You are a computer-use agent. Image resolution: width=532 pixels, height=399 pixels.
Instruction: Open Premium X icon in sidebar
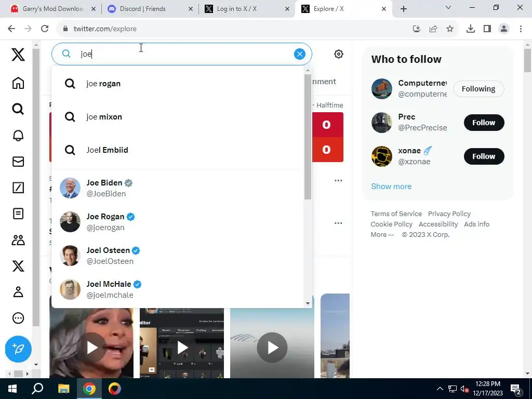click(x=18, y=266)
